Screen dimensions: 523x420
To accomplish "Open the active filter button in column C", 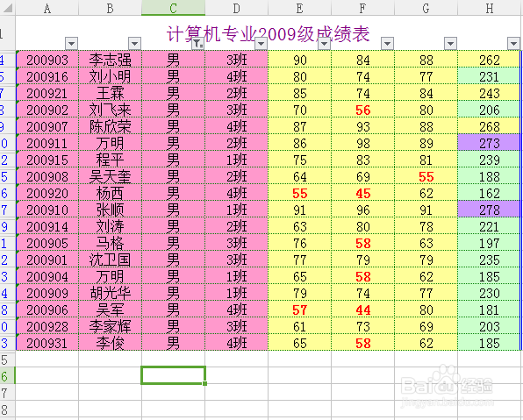I will 197,43.
